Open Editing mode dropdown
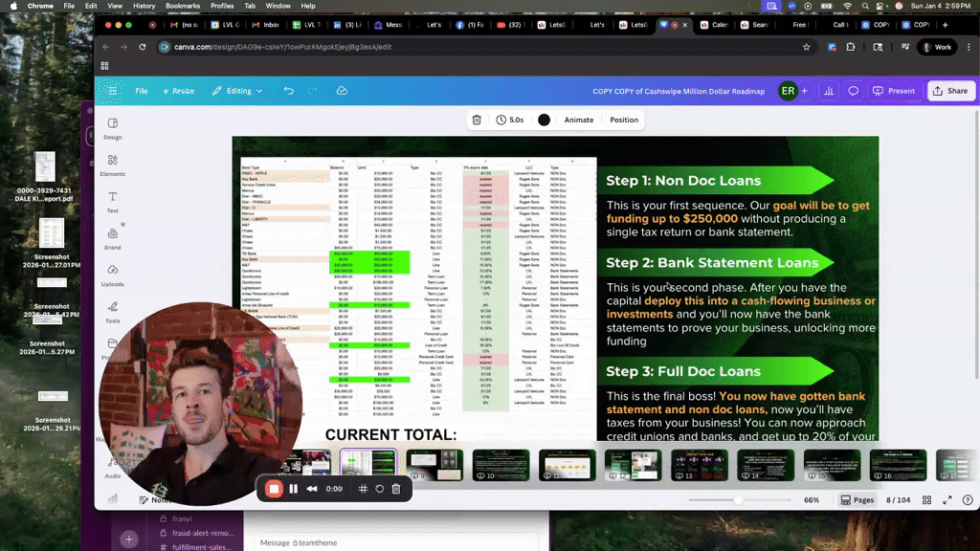 click(237, 91)
